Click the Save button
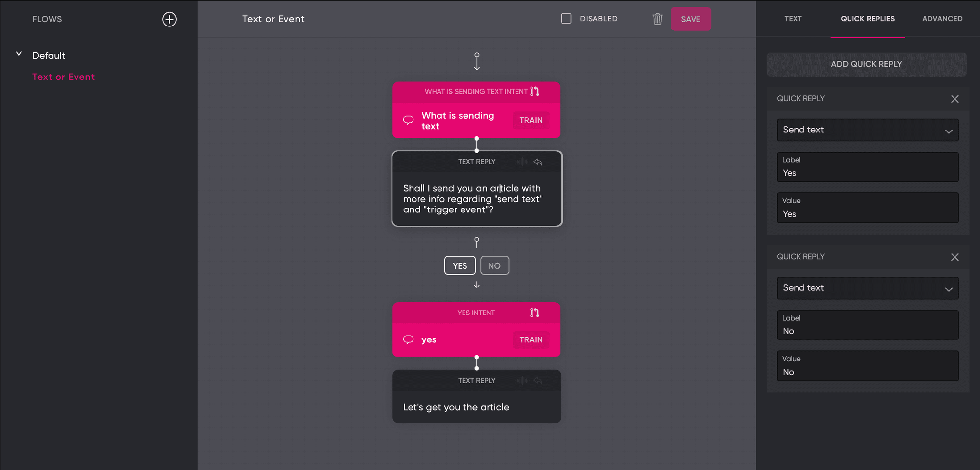 (691, 19)
